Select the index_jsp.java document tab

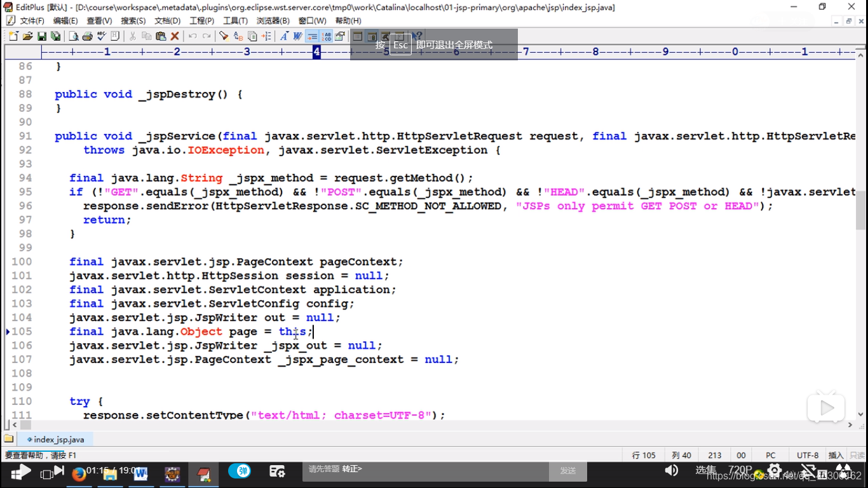(x=55, y=439)
